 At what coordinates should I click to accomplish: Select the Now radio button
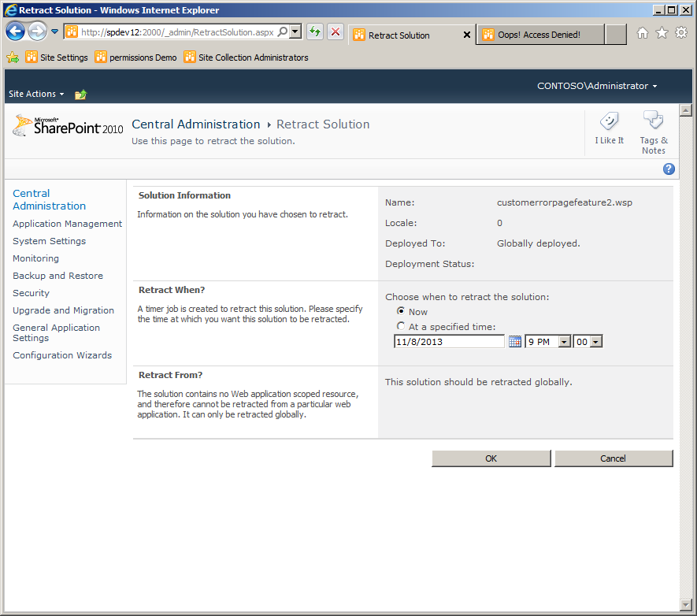click(x=401, y=311)
